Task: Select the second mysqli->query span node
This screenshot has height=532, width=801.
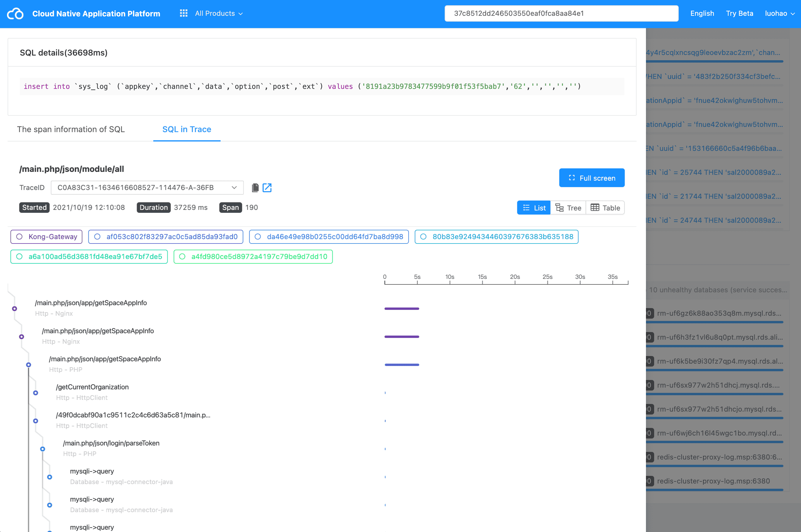Action: 49,505
